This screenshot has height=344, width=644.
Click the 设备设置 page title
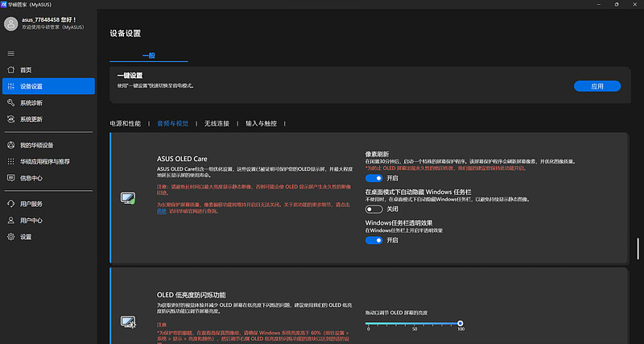coord(126,34)
